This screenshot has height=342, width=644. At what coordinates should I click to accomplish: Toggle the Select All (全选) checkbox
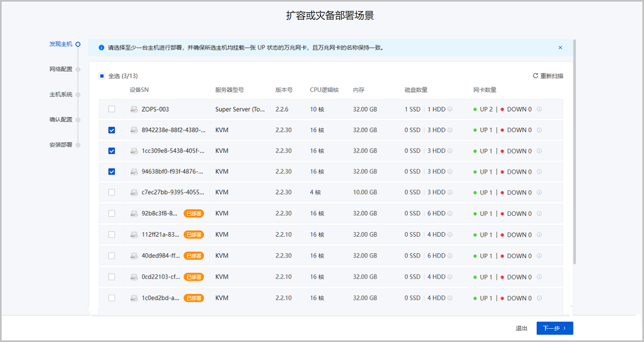(102, 76)
